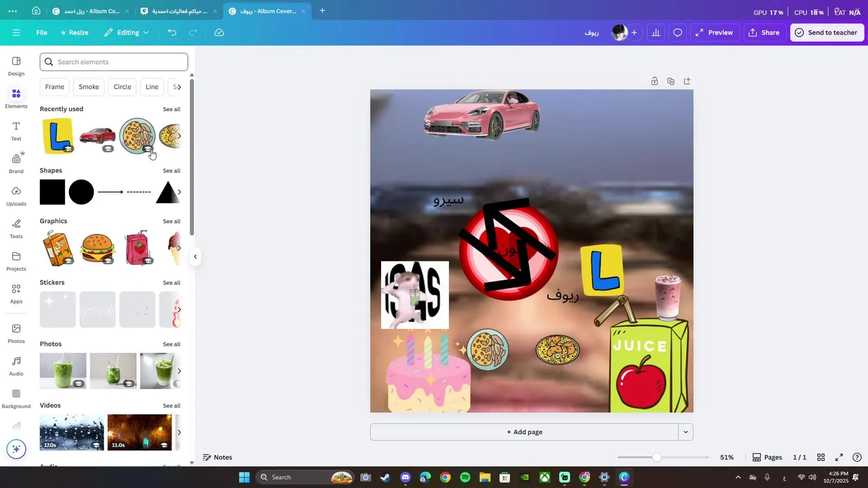Click the 51% zoom level
868x488 pixels.
point(727,457)
